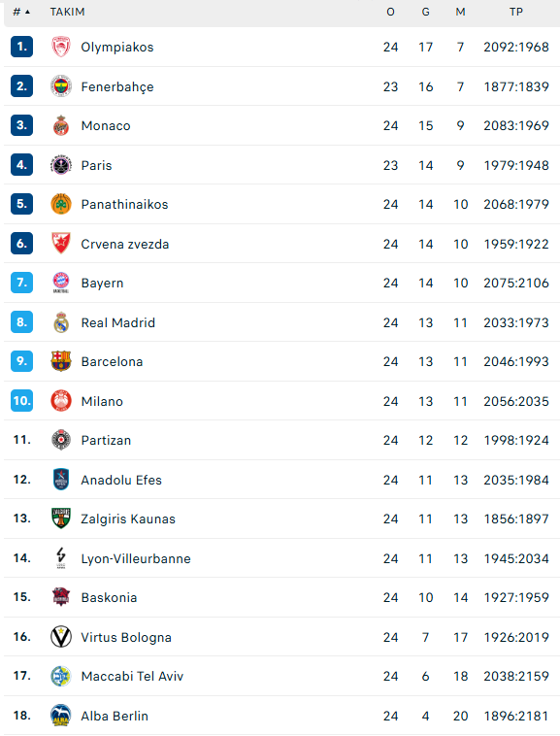Image resolution: width=560 pixels, height=736 pixels.
Task: Select the Virtus Bologna V logo
Action: coord(61,637)
